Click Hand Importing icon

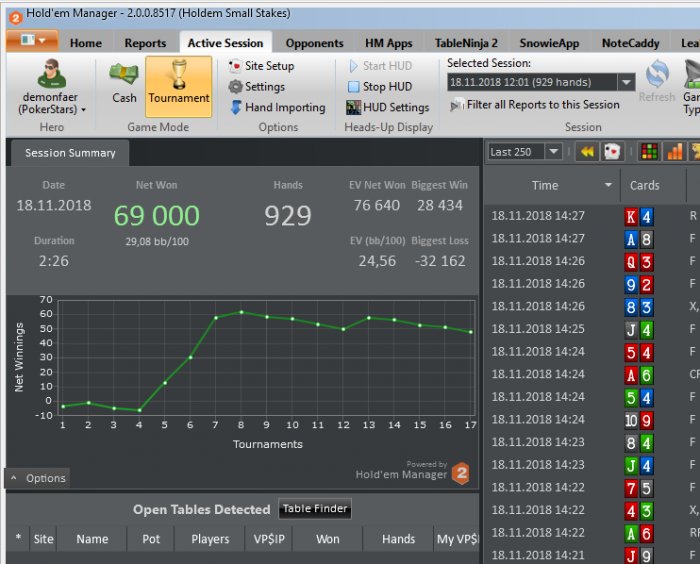[236, 107]
